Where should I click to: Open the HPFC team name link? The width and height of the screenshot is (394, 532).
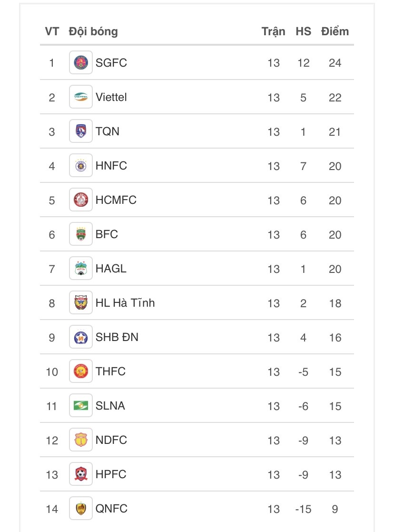coord(111,474)
